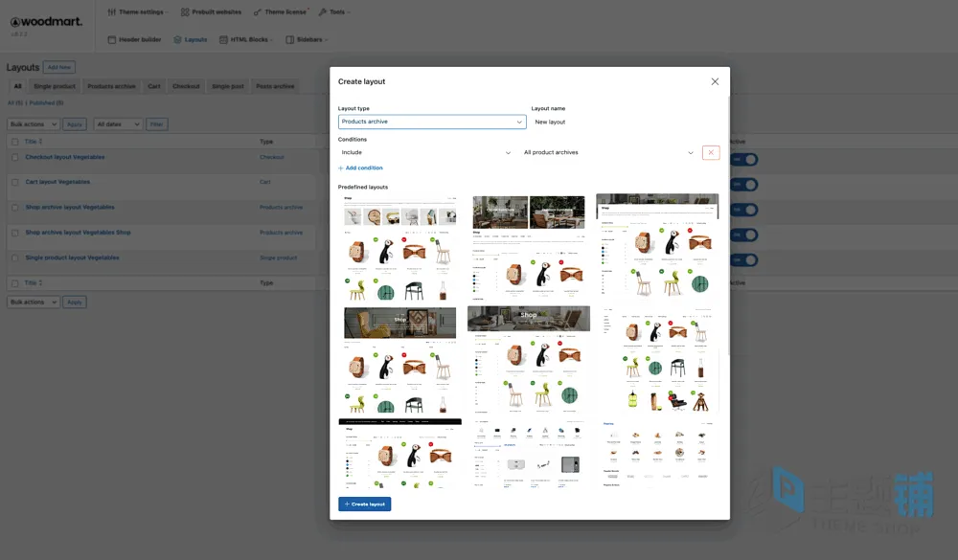Check the Checkout layout Vegetables row checkbox
958x560 pixels.
(x=15, y=158)
